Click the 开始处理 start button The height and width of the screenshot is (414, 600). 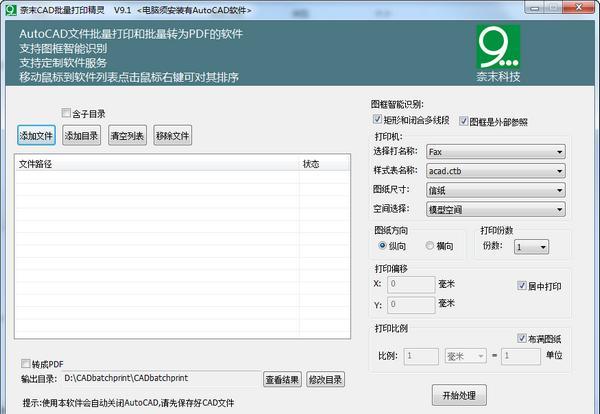tap(459, 395)
